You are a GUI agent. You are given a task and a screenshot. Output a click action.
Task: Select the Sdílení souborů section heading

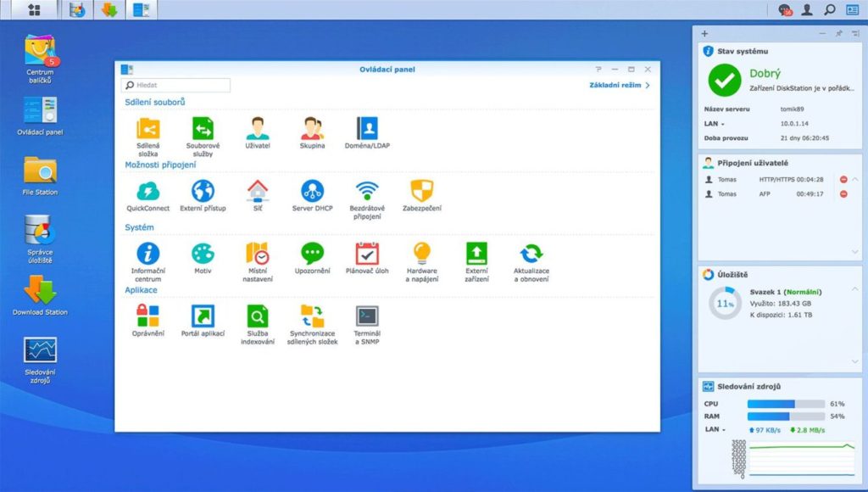click(x=155, y=102)
